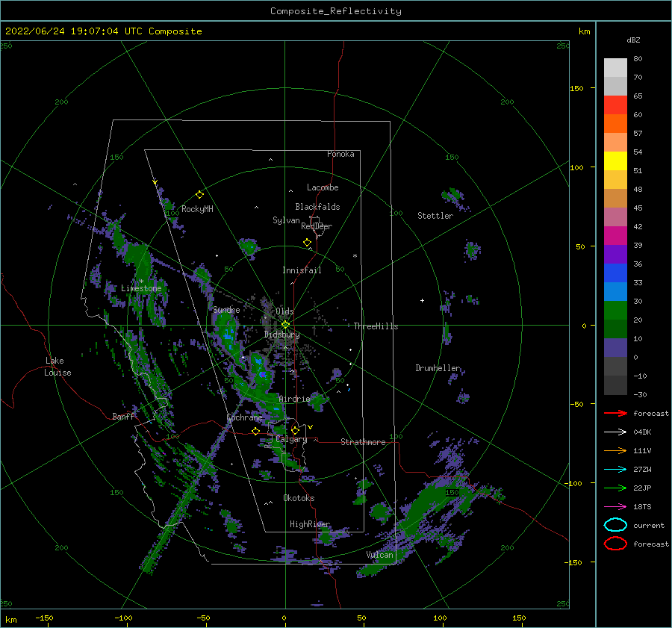Click the cyan current ellipse icon

615,525
